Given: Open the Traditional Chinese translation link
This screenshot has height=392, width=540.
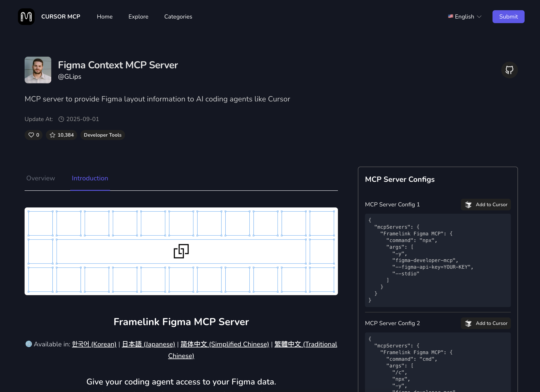Looking at the screenshot, I should click(x=306, y=344).
